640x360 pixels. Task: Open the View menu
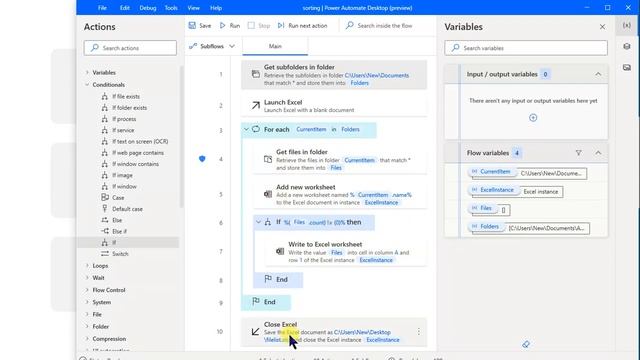coord(193,8)
